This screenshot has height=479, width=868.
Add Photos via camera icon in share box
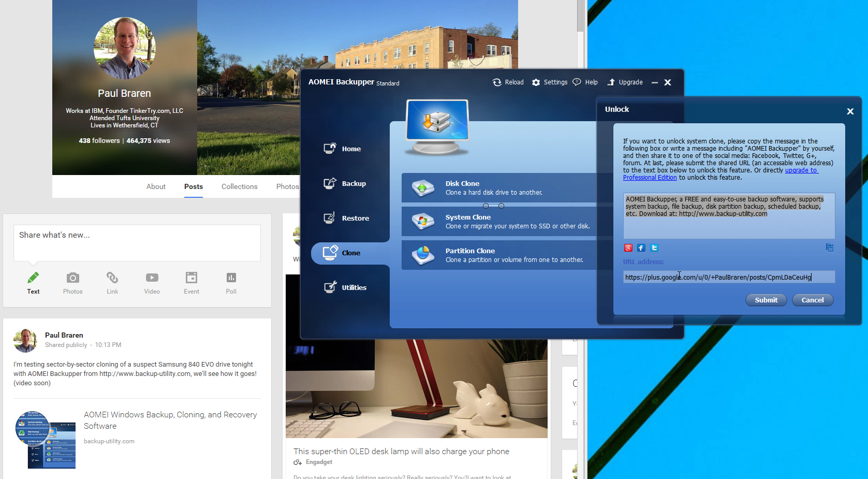[73, 278]
